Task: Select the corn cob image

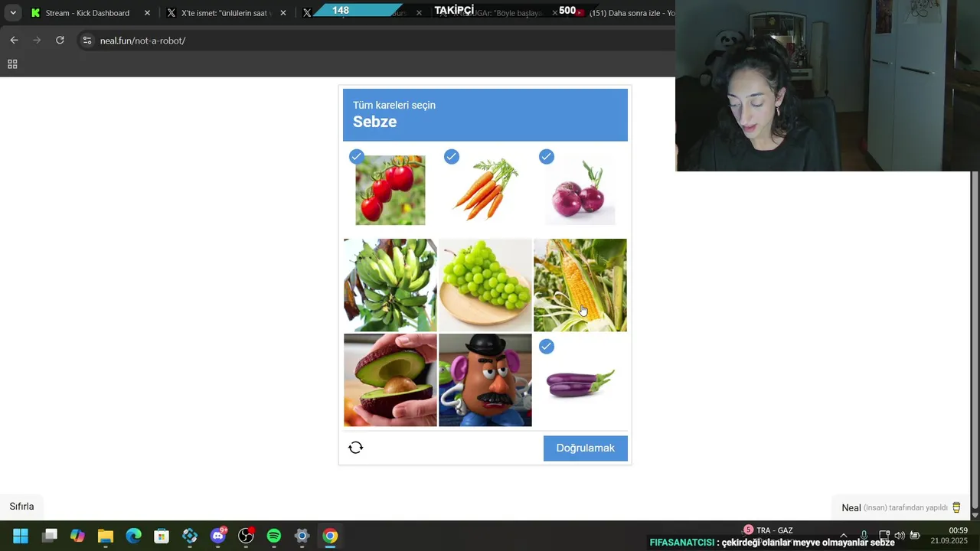Action: [580, 285]
